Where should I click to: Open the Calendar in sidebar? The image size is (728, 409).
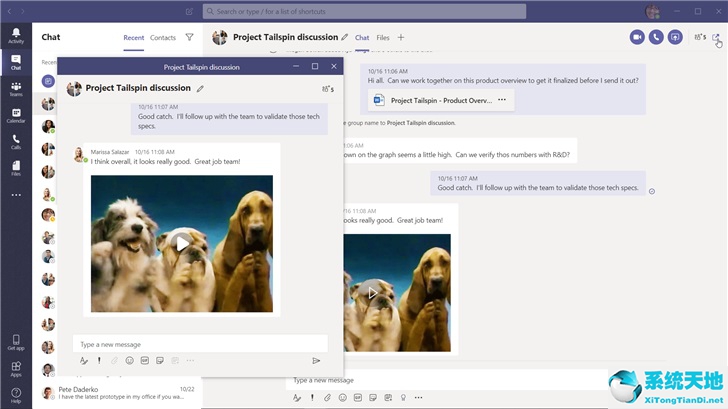[16, 115]
